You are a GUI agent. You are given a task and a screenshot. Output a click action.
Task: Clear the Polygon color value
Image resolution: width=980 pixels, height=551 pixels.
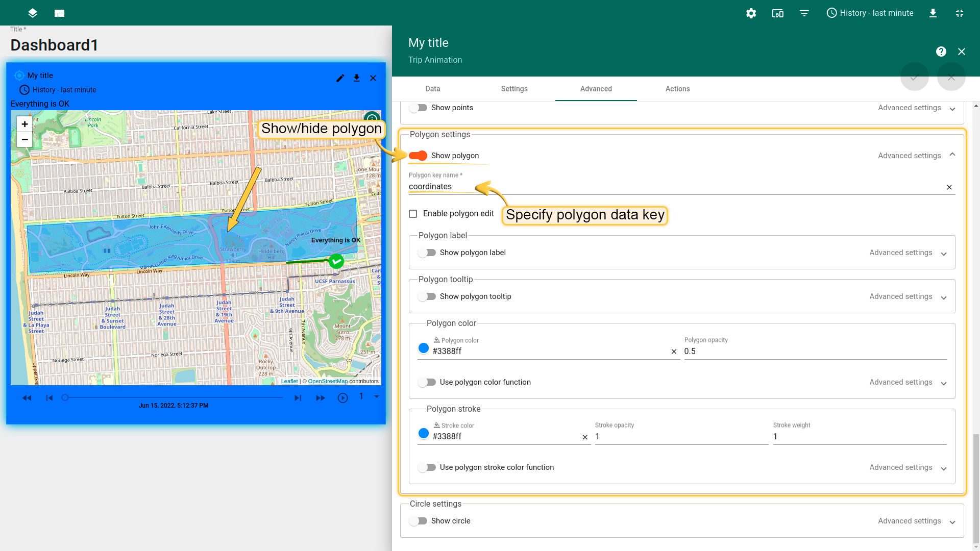(674, 352)
